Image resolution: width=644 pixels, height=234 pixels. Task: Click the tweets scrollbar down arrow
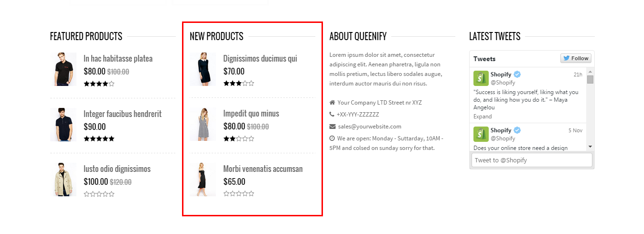(x=590, y=147)
